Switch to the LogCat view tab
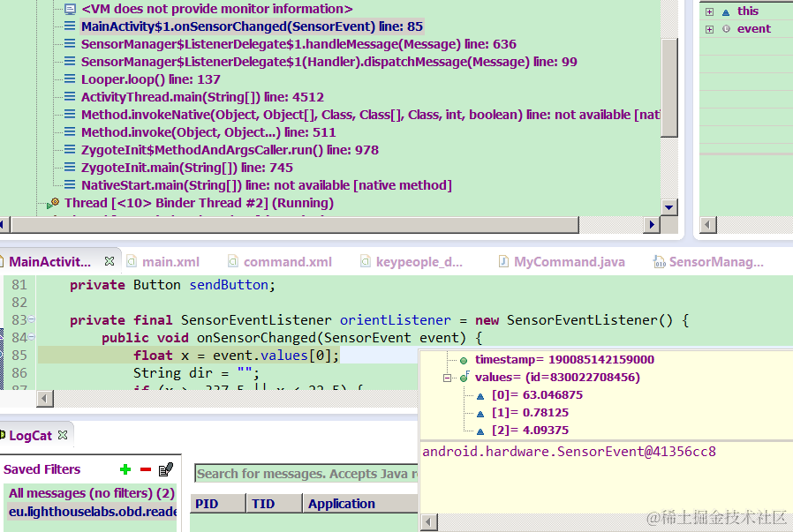The width and height of the screenshot is (793, 532). tap(30, 436)
